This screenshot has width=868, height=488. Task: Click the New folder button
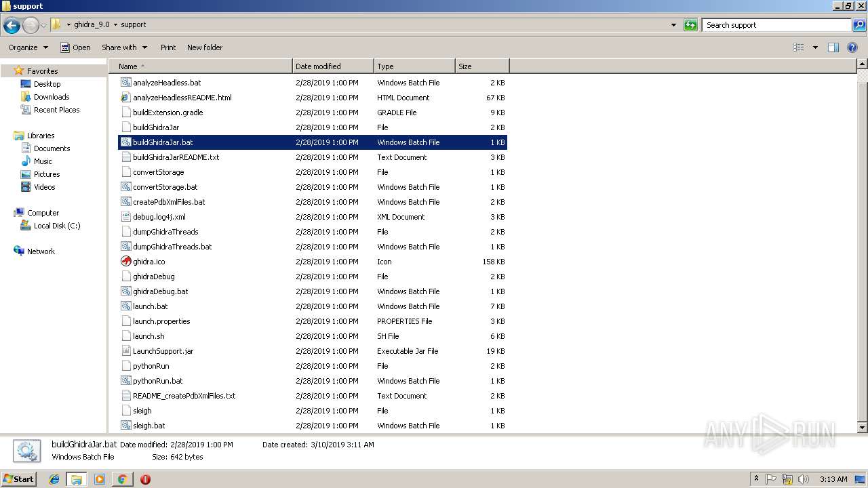pyautogui.click(x=205, y=47)
